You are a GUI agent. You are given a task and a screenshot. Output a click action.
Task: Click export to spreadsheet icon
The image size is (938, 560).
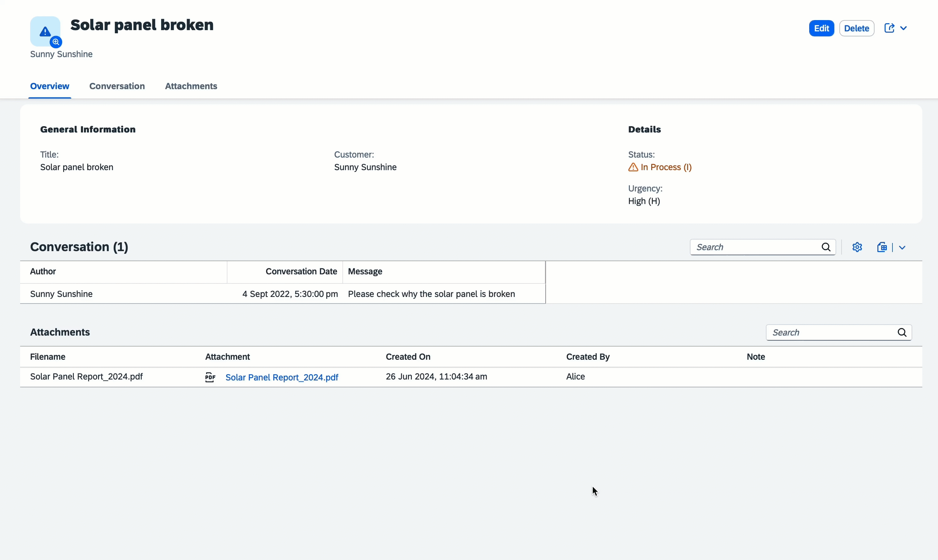pyautogui.click(x=882, y=247)
